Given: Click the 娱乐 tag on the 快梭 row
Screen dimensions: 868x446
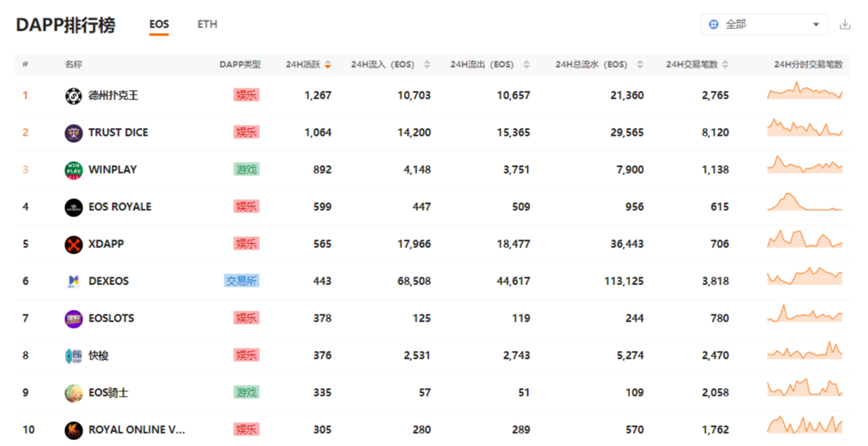Looking at the screenshot, I should [246, 355].
